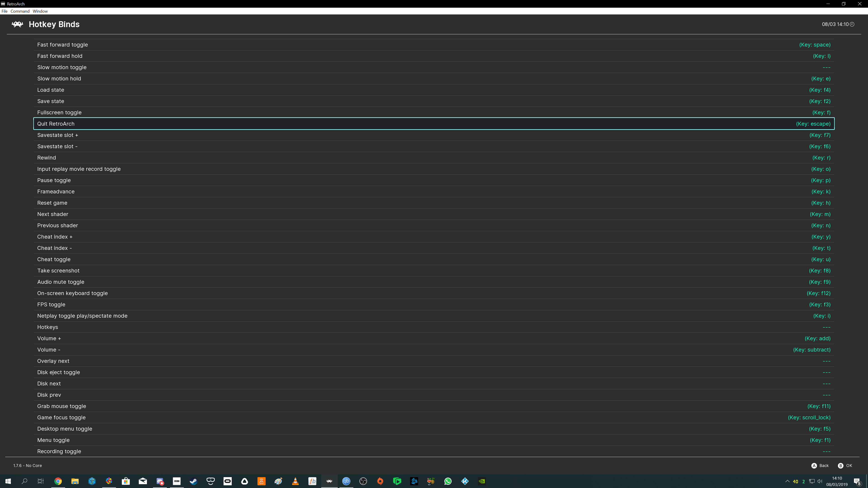Click the 1.7.6 - No Core status text
Image resolution: width=868 pixels, height=488 pixels.
pyautogui.click(x=28, y=465)
